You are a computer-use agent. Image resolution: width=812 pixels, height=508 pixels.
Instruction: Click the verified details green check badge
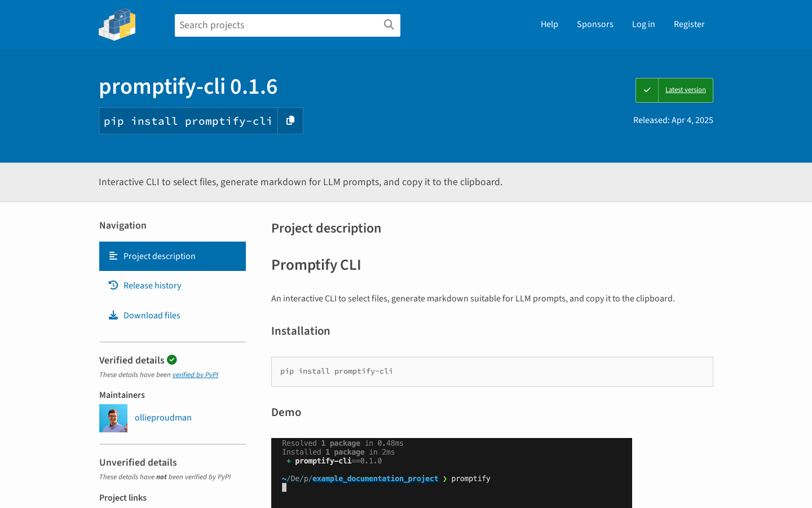pyautogui.click(x=172, y=360)
